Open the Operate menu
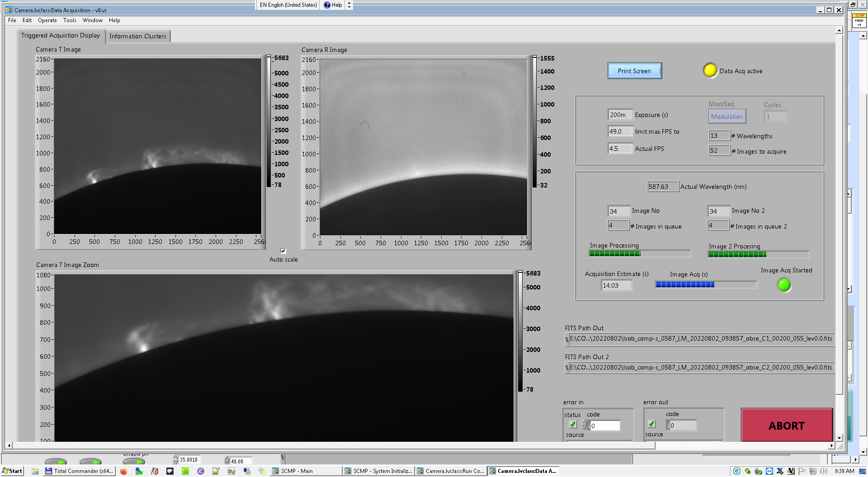The height and width of the screenshot is (477, 868). coord(47,20)
